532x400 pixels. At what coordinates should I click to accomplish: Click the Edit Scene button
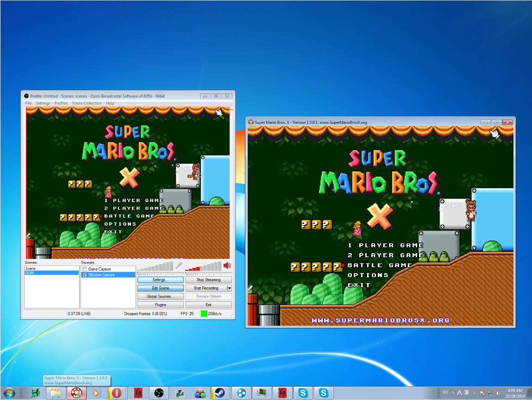(161, 288)
